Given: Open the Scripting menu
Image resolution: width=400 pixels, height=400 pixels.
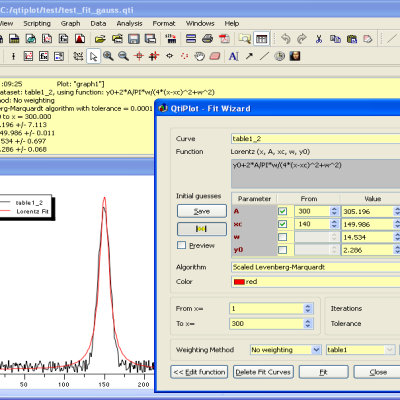Looking at the screenshot, I should pyautogui.click(x=37, y=23).
